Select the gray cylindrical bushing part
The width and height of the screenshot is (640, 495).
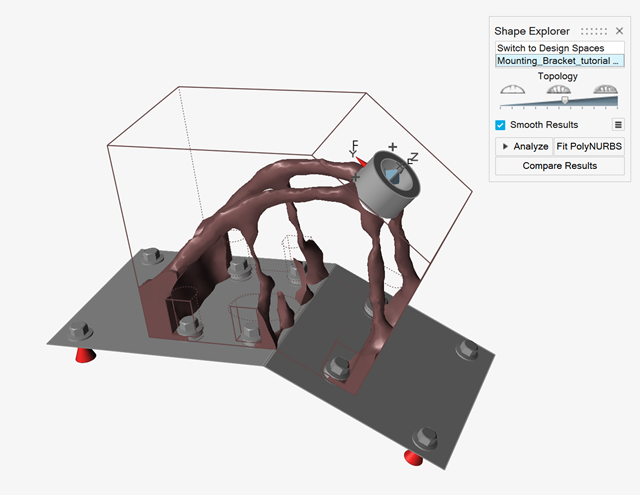point(384,183)
